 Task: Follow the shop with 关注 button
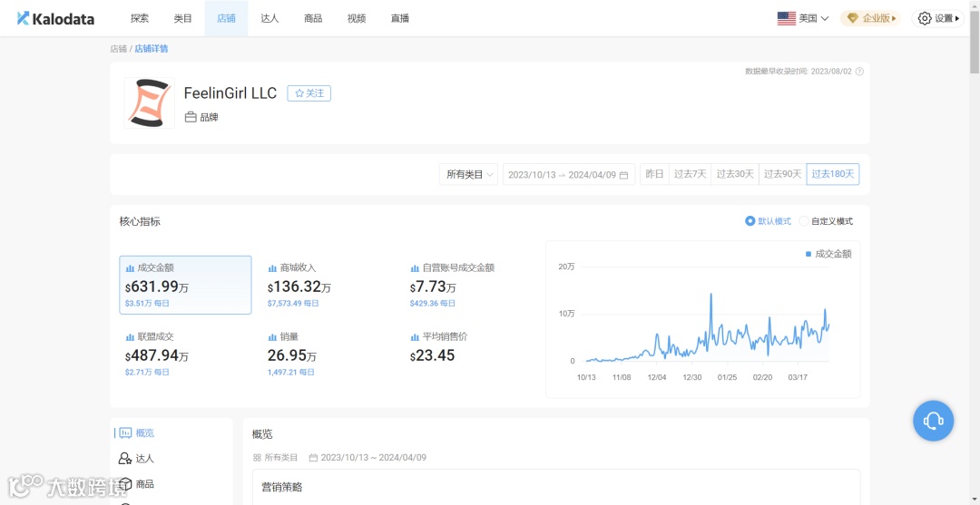309,93
